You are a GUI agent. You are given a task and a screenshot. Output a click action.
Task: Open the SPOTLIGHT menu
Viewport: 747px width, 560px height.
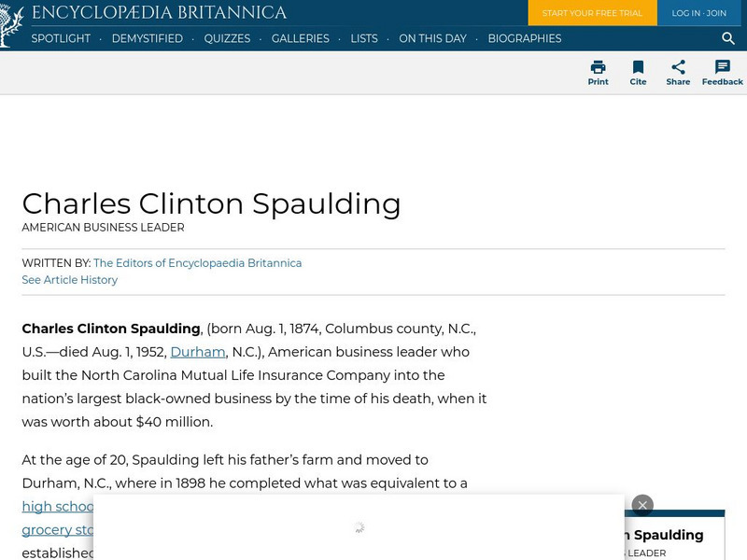[60, 39]
